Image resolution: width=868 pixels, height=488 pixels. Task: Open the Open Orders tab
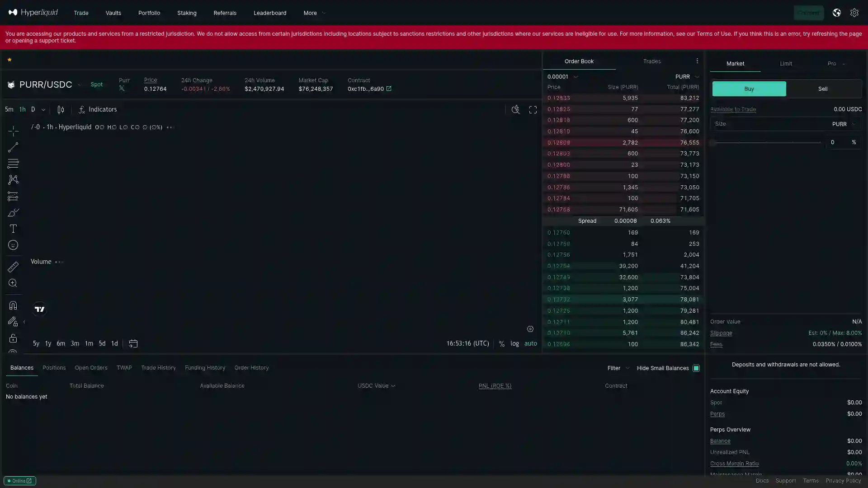pos(91,368)
